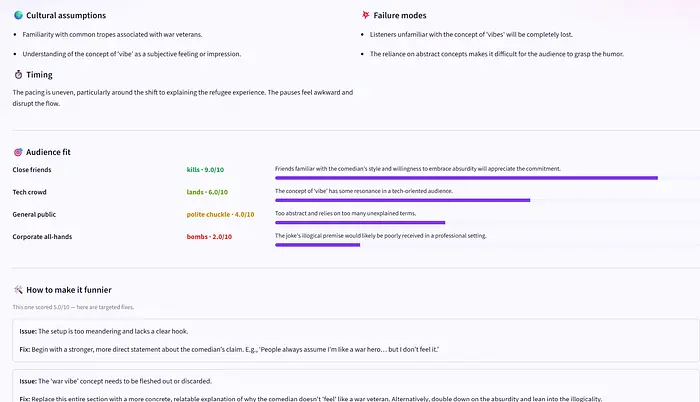Click the Close friends explanation about absurdity
This screenshot has height=402, width=700.
point(418,169)
